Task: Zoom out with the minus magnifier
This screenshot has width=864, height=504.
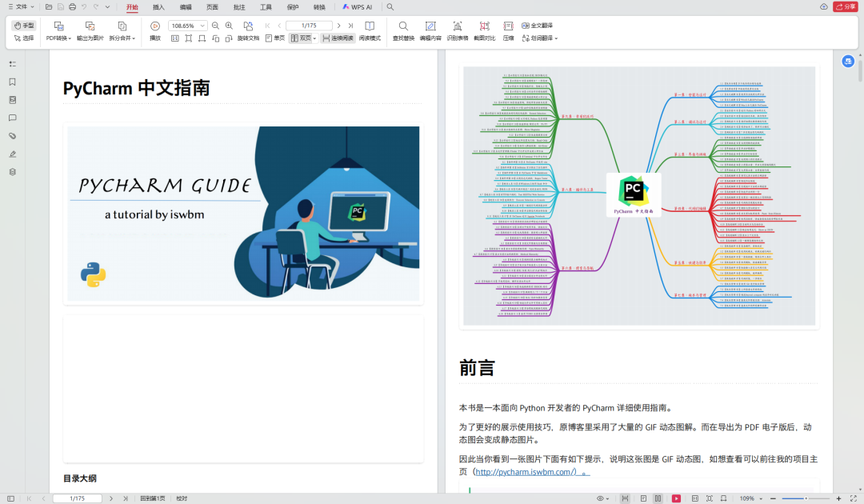Action: pyautogui.click(x=215, y=26)
